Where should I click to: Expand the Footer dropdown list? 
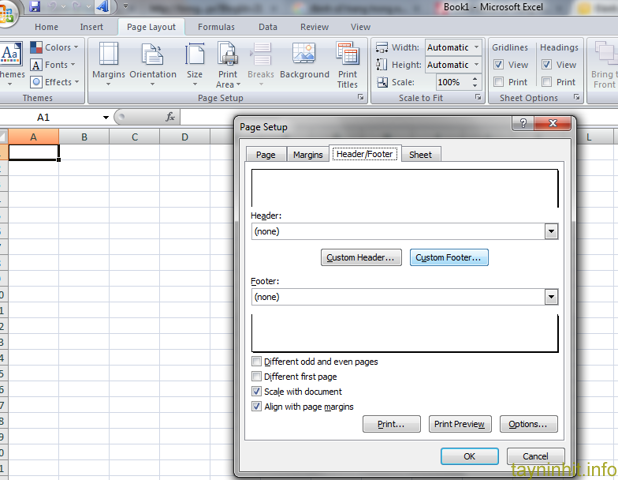pyautogui.click(x=550, y=297)
